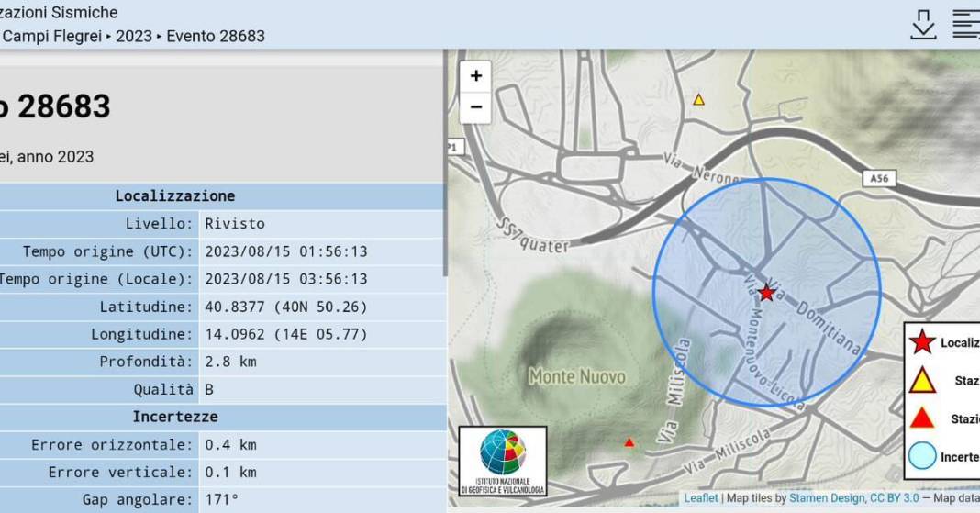Zoom out on the map
The image size is (980, 513).
(475, 107)
